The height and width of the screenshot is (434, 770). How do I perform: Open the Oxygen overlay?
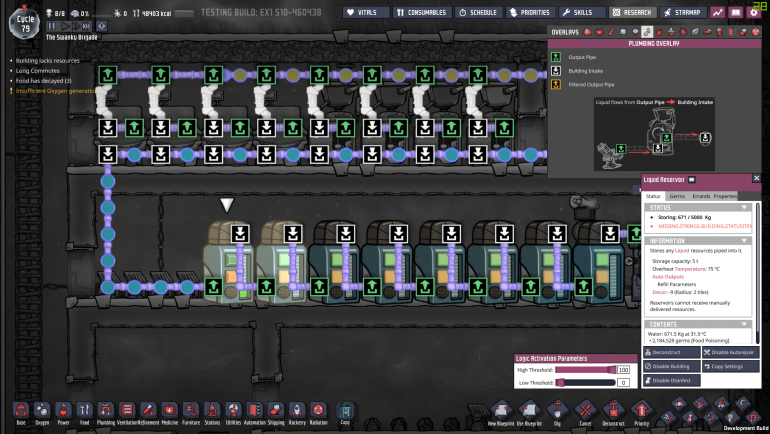coord(587,32)
